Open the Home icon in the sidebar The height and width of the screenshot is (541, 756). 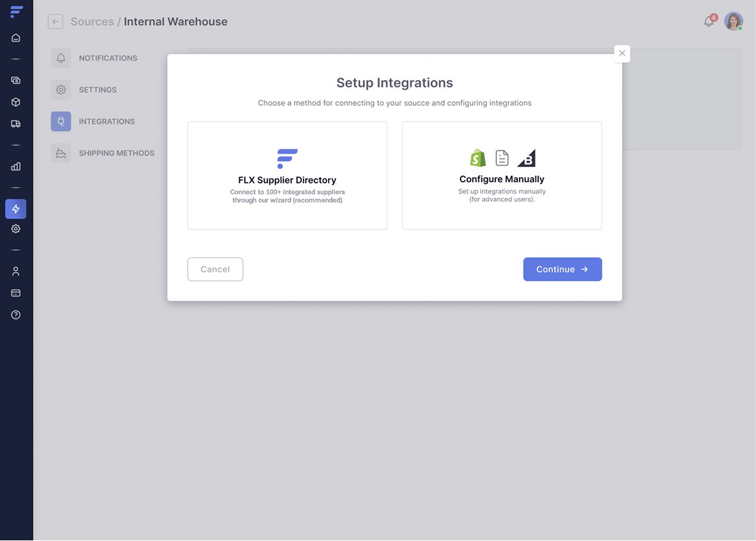pyautogui.click(x=16, y=38)
